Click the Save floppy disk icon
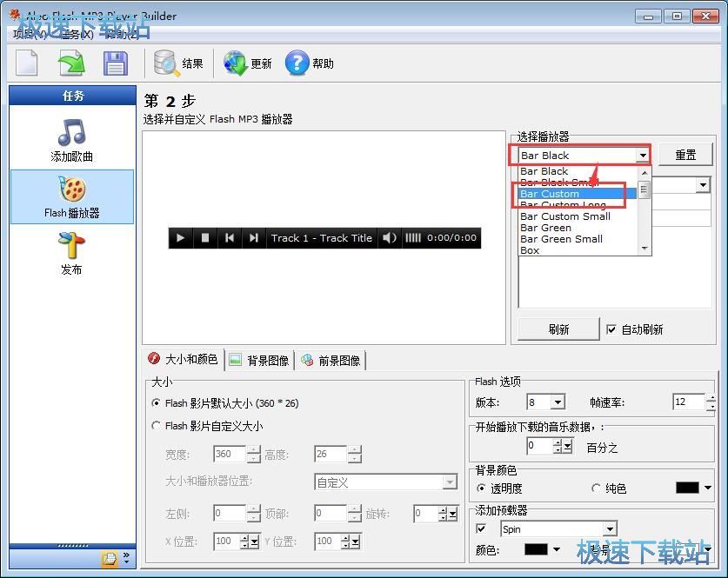728x578 pixels. (115, 63)
